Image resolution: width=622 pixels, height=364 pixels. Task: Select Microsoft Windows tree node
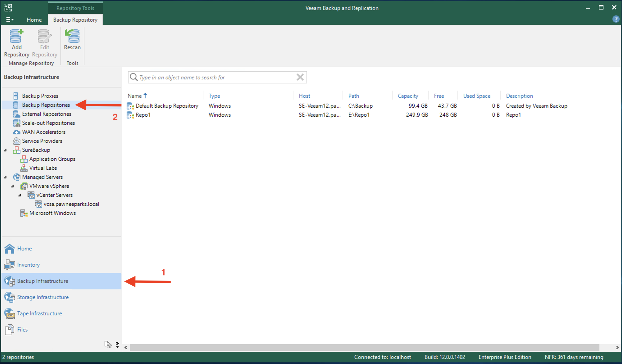(x=53, y=213)
